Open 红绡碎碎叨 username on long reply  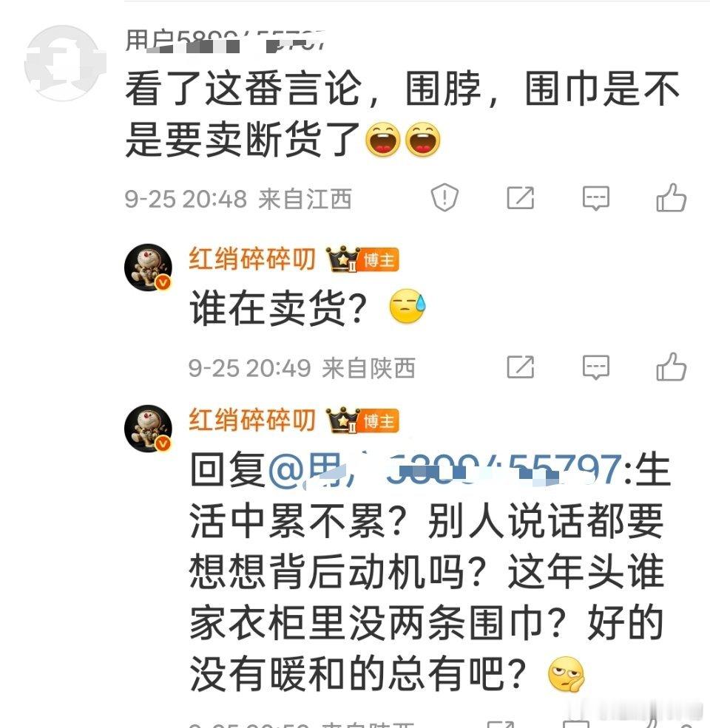252,420
